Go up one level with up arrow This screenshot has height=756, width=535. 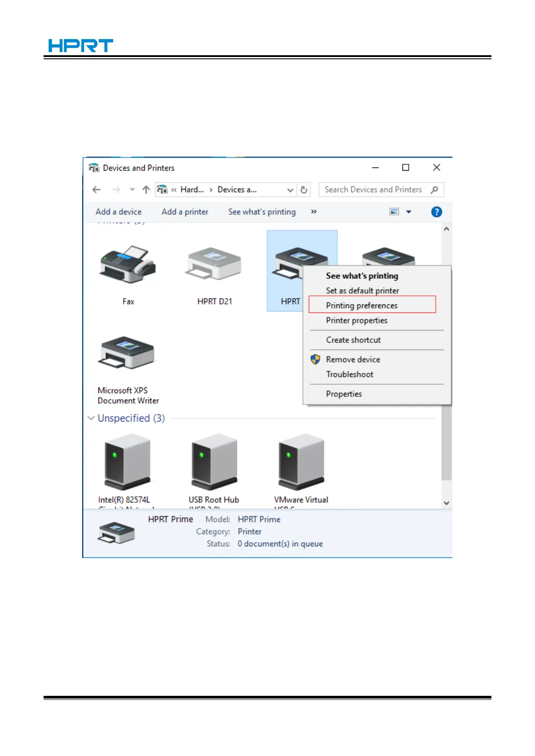pos(146,190)
